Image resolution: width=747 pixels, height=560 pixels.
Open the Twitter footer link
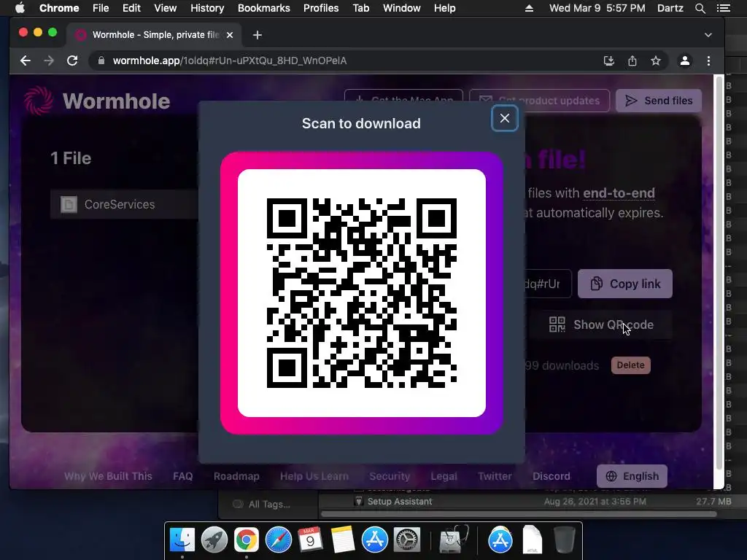coord(495,476)
